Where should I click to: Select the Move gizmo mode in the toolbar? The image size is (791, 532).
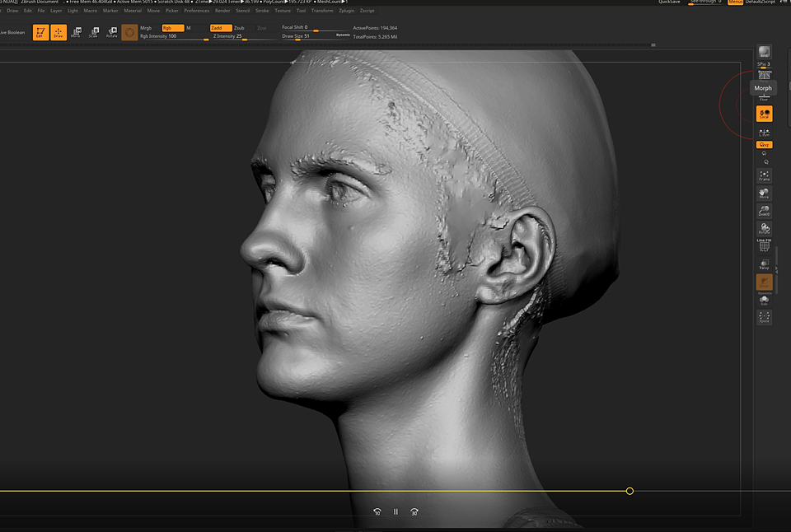[x=76, y=32]
